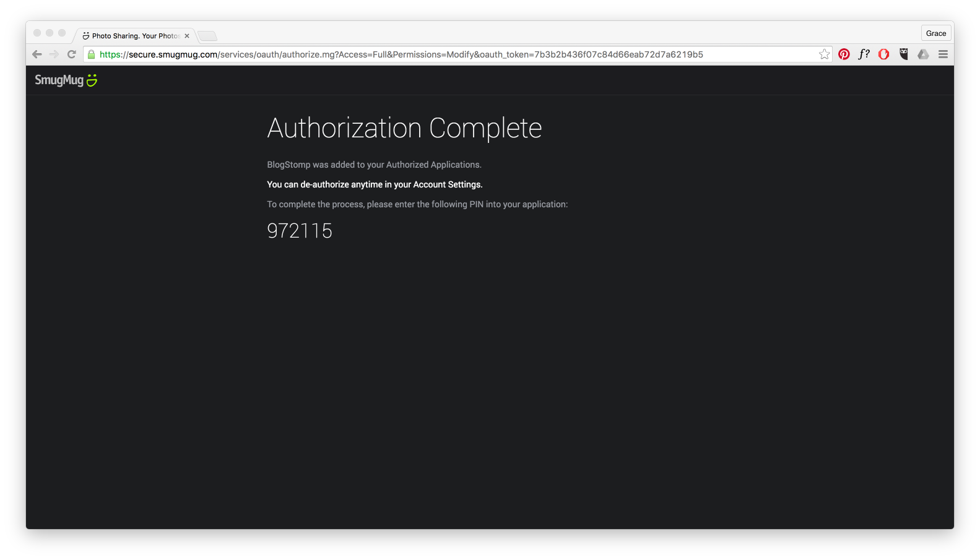This screenshot has width=980, height=560.
Task: Click the SmugMug logo
Action: click(x=66, y=80)
